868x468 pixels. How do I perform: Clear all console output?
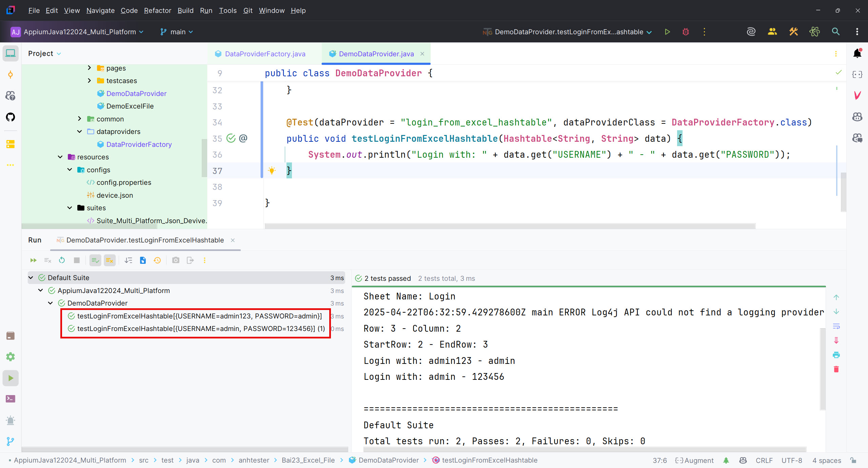pyautogui.click(x=836, y=369)
